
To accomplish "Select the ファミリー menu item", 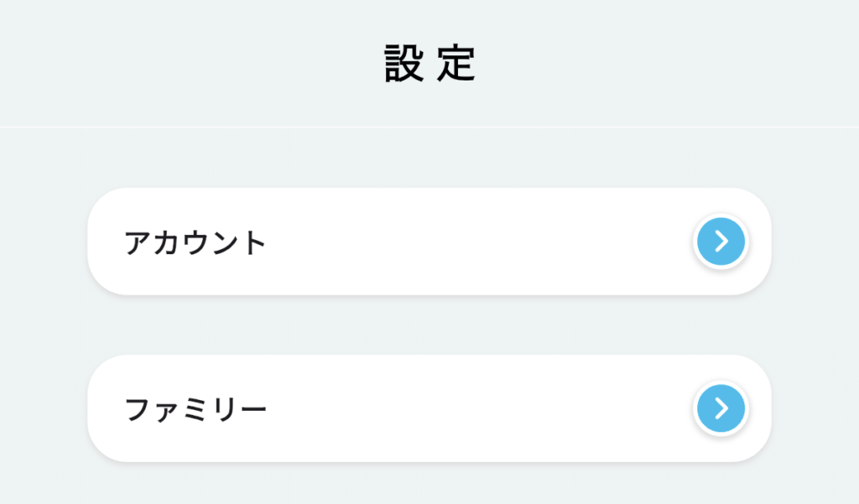I will (429, 408).
